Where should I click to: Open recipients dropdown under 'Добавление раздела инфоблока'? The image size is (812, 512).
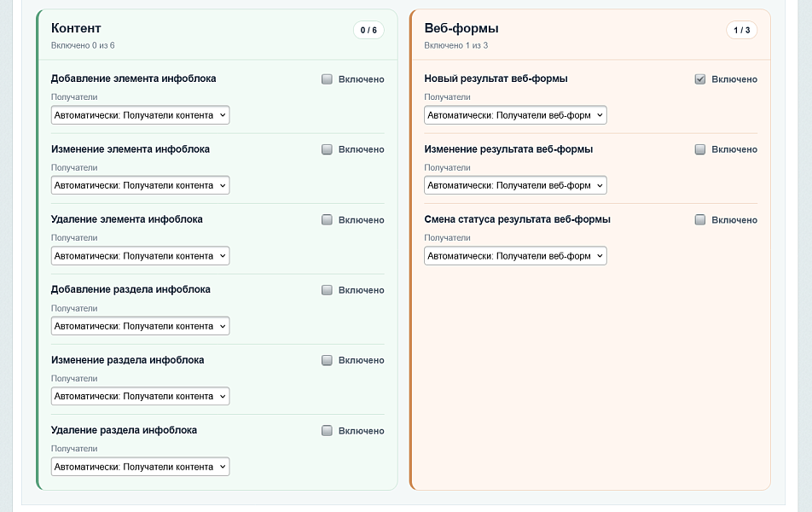point(140,326)
